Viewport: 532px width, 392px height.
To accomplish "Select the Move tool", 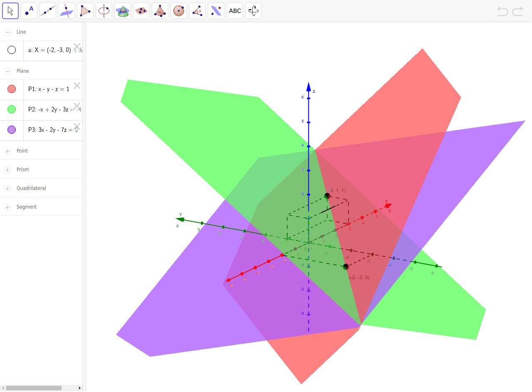I will [x=10, y=10].
